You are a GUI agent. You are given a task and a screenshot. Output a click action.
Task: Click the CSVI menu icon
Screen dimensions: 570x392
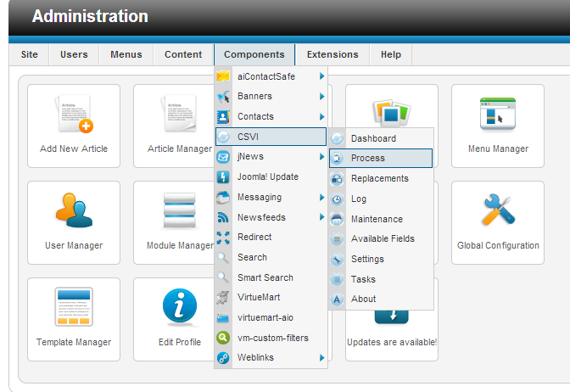tap(223, 137)
